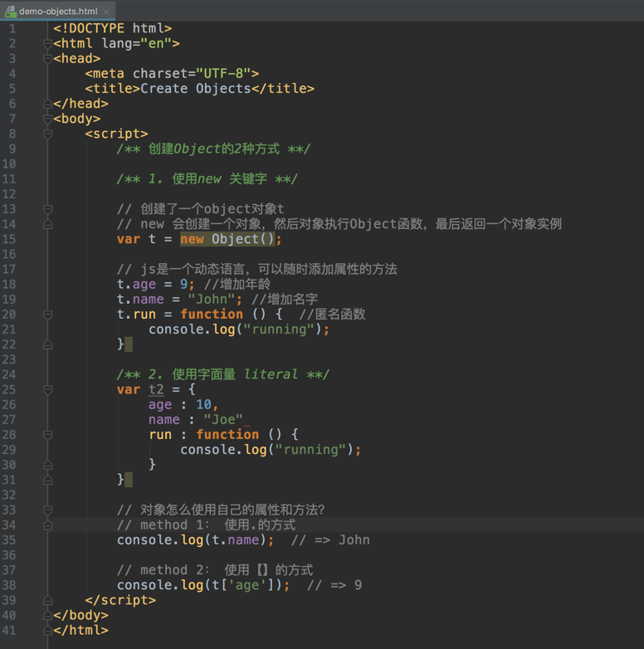Click the 't.age' property on line 18
Screen dimensions: 644x649
[136, 285]
